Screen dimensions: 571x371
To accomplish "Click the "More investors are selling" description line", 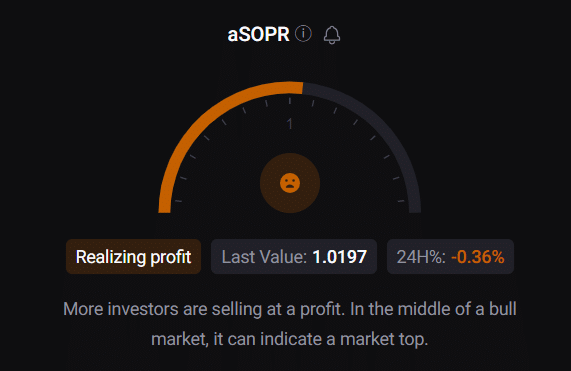I will point(290,309).
